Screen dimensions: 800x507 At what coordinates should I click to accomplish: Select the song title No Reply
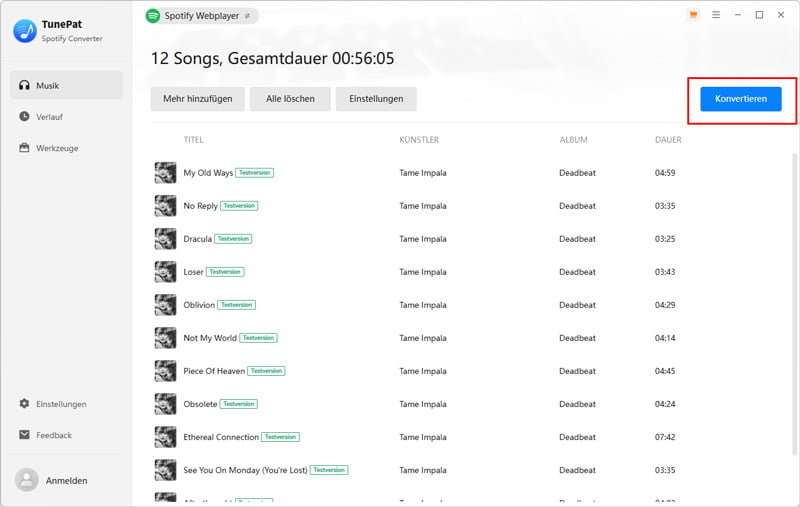coord(201,206)
